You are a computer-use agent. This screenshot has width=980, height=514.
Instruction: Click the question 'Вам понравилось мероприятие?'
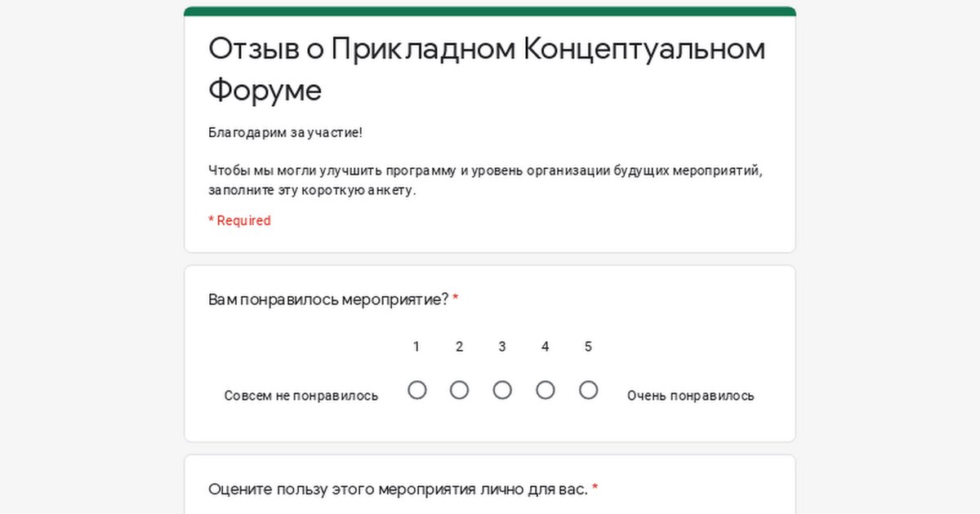[x=328, y=299]
